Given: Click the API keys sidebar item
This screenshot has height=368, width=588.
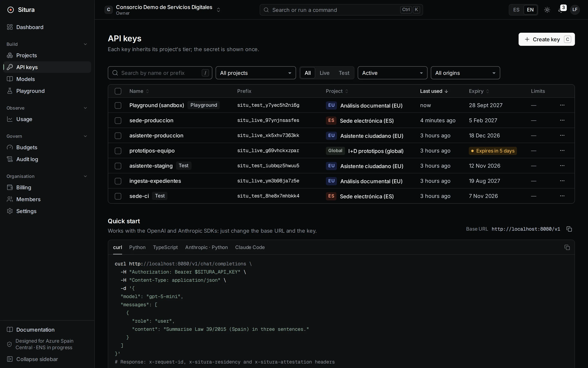Looking at the screenshot, I should pos(47,67).
